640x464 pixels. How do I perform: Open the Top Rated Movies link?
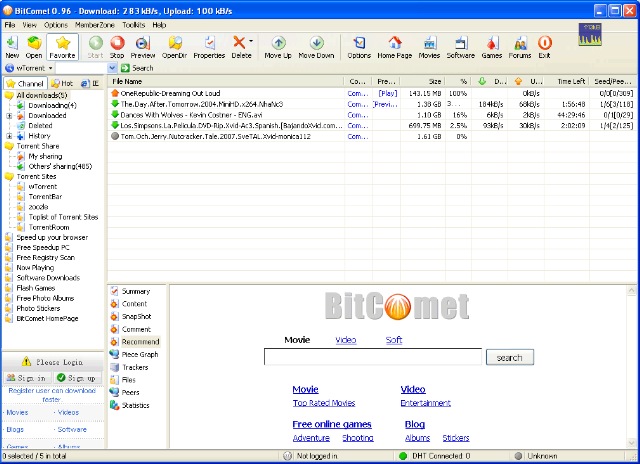[324, 403]
